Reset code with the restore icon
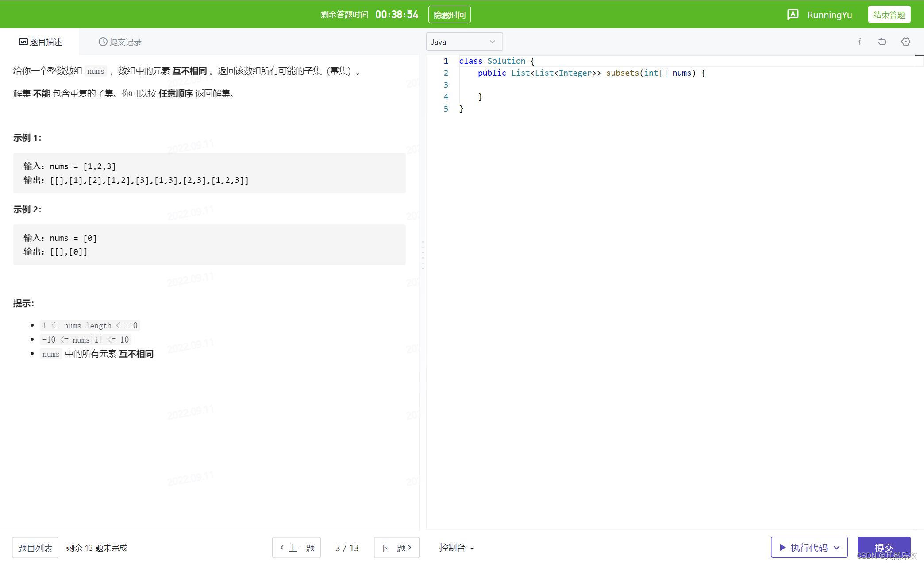Viewport: 924px width, 564px height. click(882, 42)
